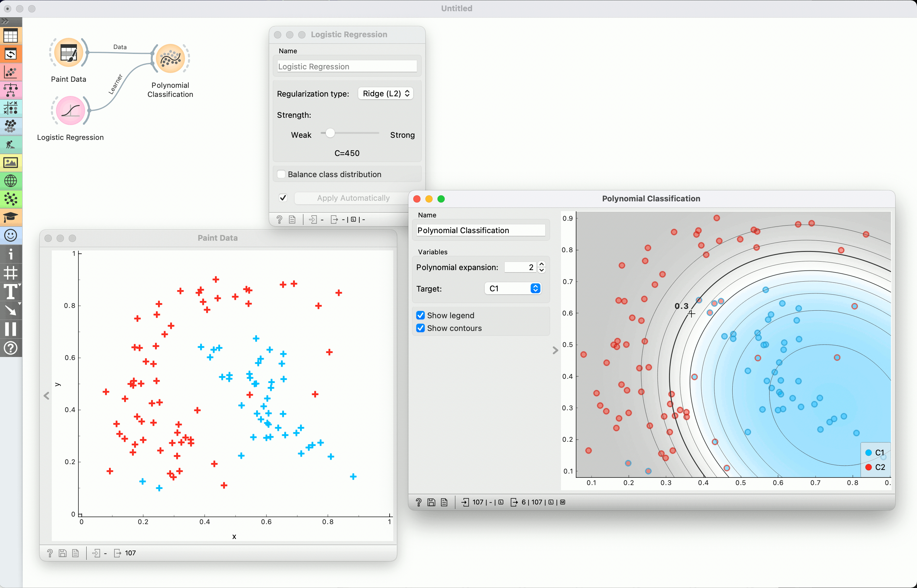Select the Paint Data widget node on canvas
The height and width of the screenshot is (588, 917).
click(69, 53)
